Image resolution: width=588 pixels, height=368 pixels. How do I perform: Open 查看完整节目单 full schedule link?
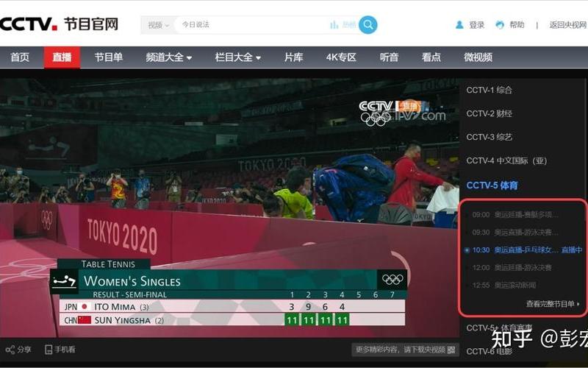553,304
